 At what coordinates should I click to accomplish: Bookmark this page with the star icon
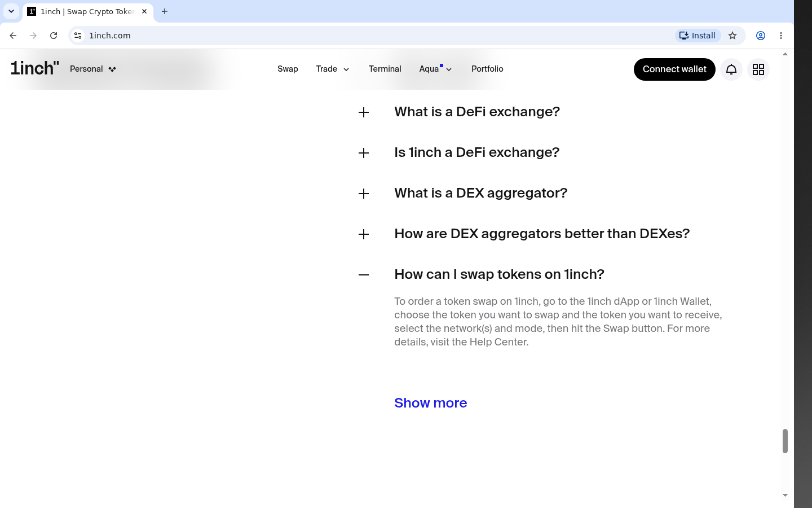coord(732,36)
